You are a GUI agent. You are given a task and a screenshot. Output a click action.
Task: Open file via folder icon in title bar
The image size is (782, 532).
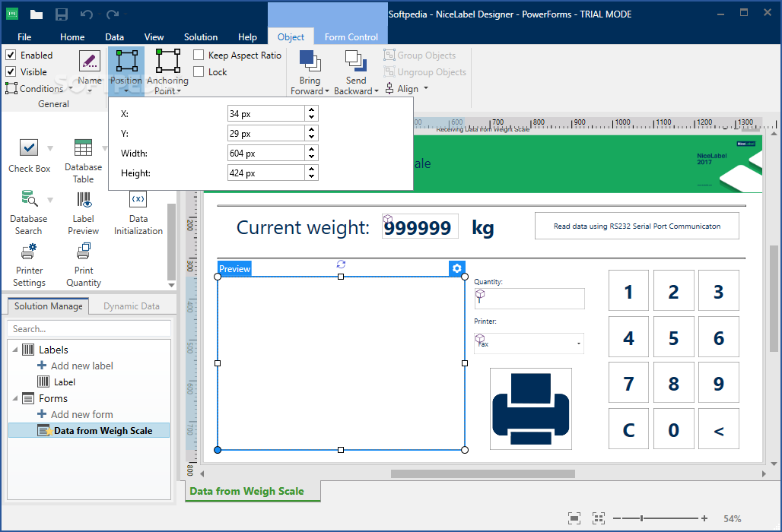point(37,14)
